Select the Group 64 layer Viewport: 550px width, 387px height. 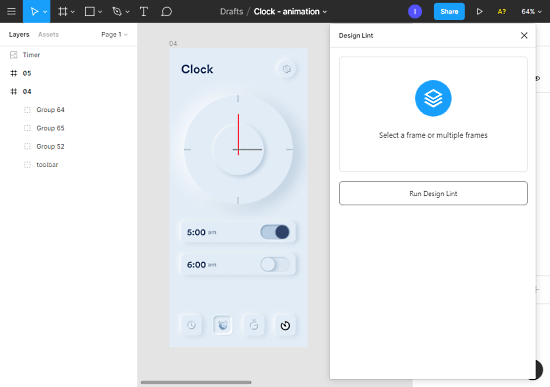(x=51, y=110)
